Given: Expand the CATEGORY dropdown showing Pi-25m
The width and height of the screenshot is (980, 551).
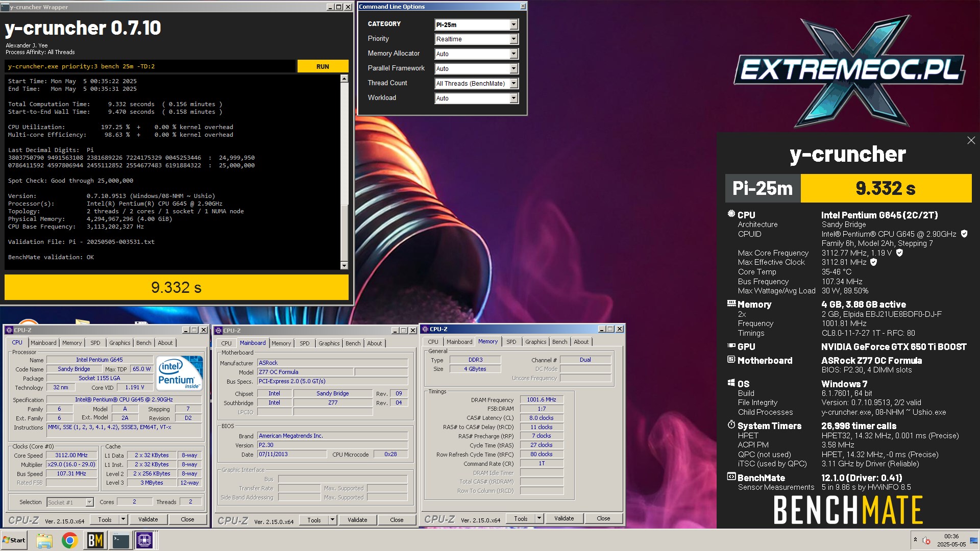Looking at the screenshot, I should 513,24.
